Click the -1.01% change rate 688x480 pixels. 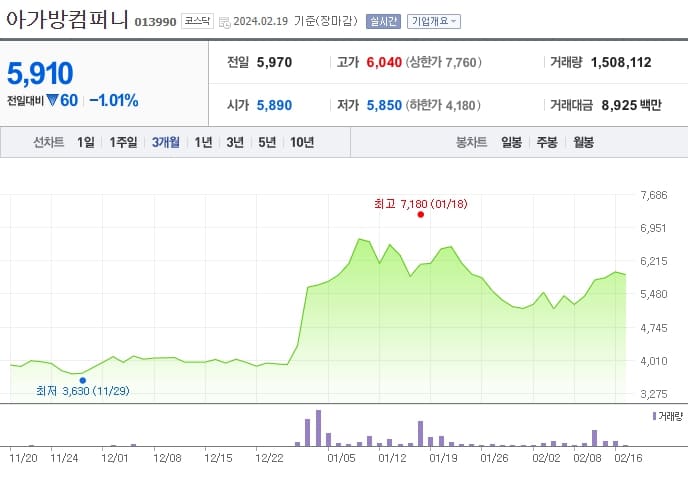tap(114, 100)
